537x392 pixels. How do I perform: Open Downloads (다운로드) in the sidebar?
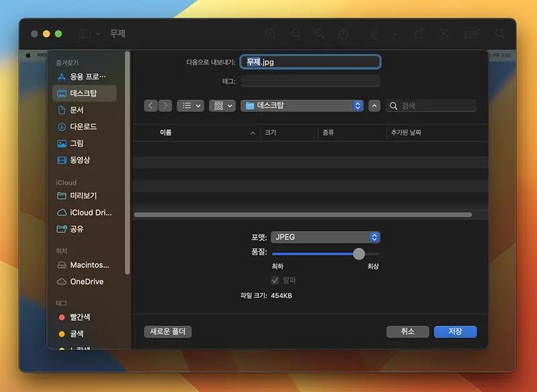pyautogui.click(x=85, y=127)
